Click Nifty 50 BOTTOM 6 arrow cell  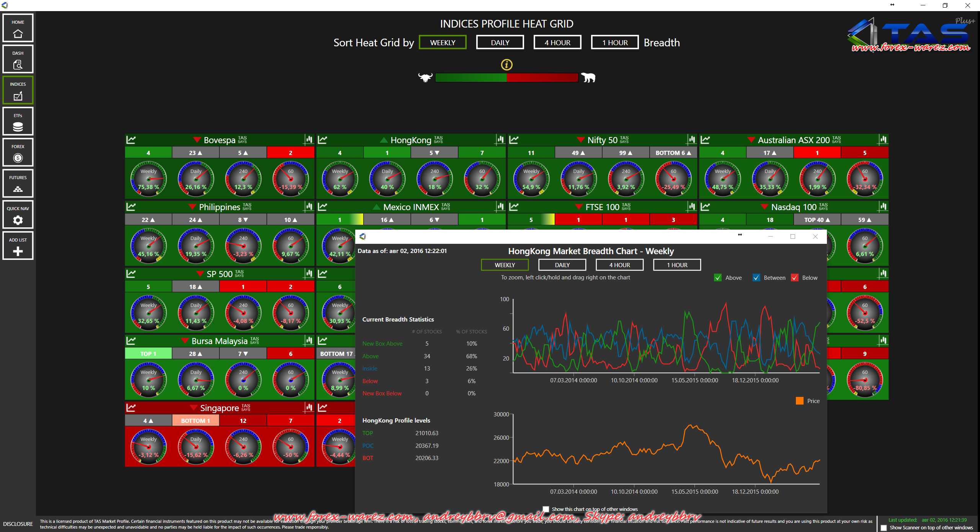click(673, 153)
